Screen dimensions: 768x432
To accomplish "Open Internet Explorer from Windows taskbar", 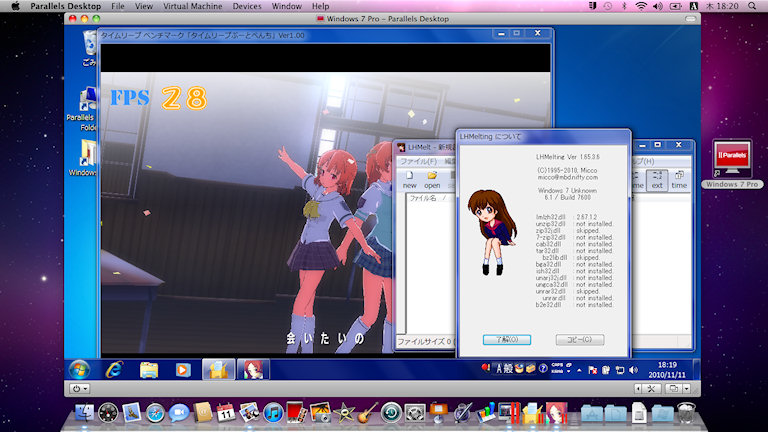I will (x=114, y=369).
